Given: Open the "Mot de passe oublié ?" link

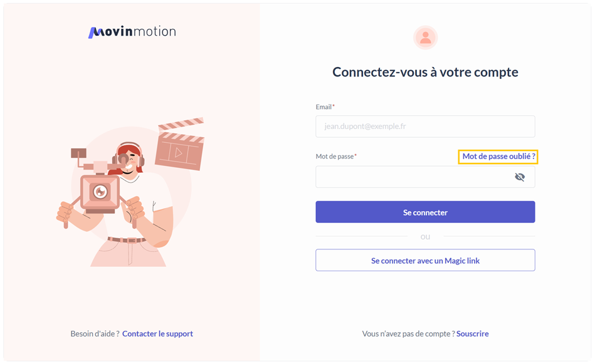Looking at the screenshot, I should pos(498,157).
